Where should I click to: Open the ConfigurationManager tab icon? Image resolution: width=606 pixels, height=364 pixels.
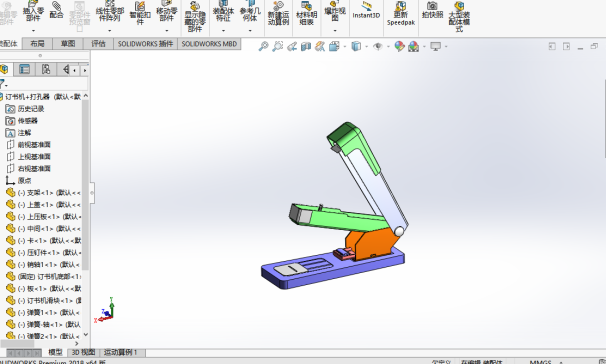point(46,70)
